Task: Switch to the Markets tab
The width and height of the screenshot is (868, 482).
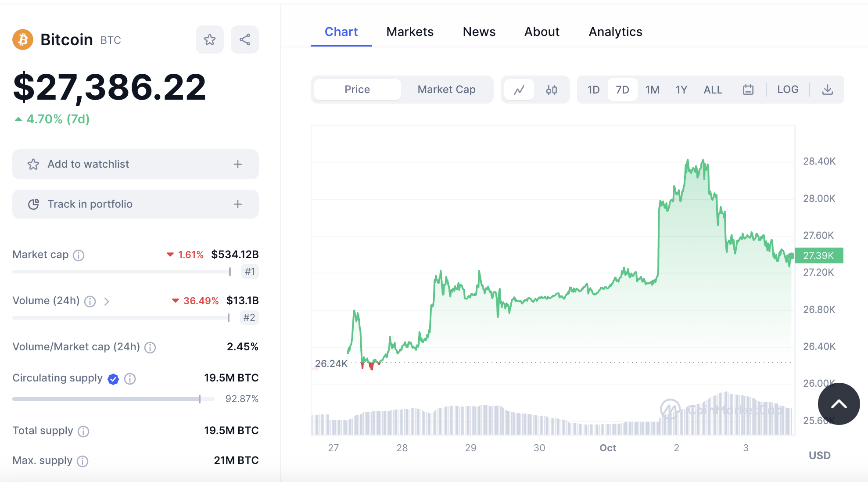Action: [x=409, y=31]
